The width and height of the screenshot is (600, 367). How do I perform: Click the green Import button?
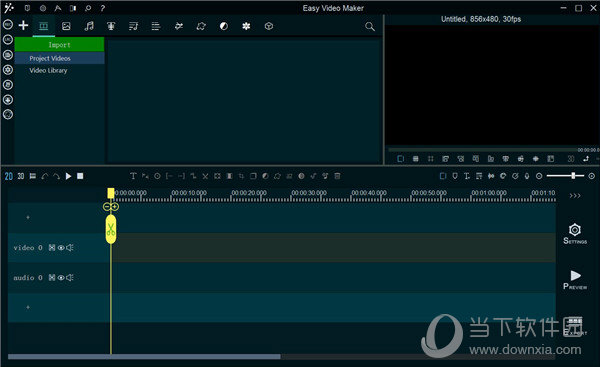[59, 44]
